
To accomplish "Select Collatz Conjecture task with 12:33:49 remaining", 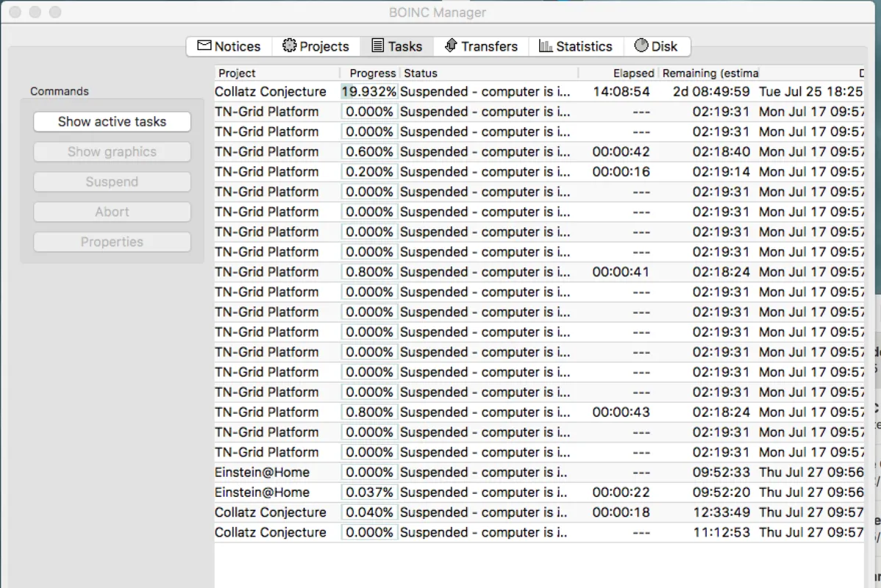I will pyautogui.click(x=539, y=513).
